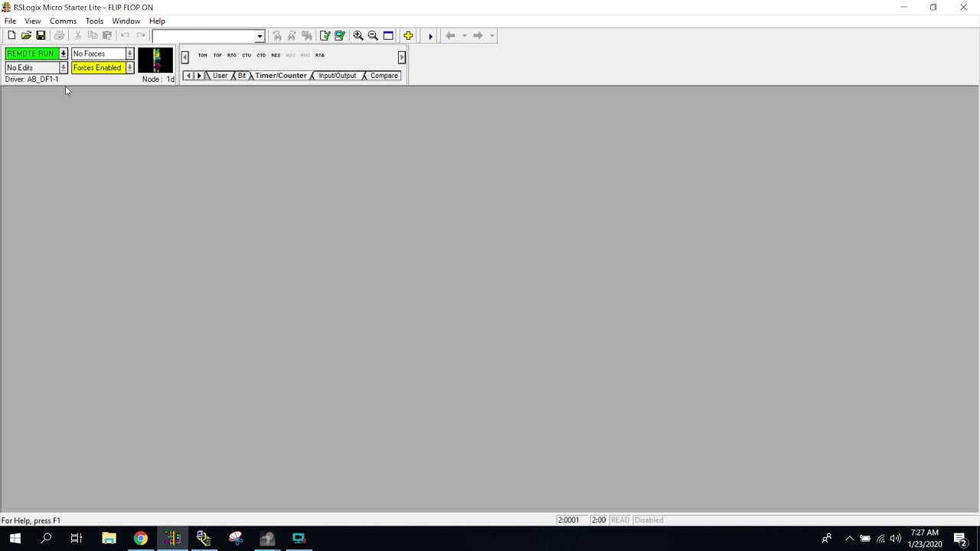Viewport: 980px width, 551px height.
Task: Click the Find All/Replace icon
Action: coord(307,35)
